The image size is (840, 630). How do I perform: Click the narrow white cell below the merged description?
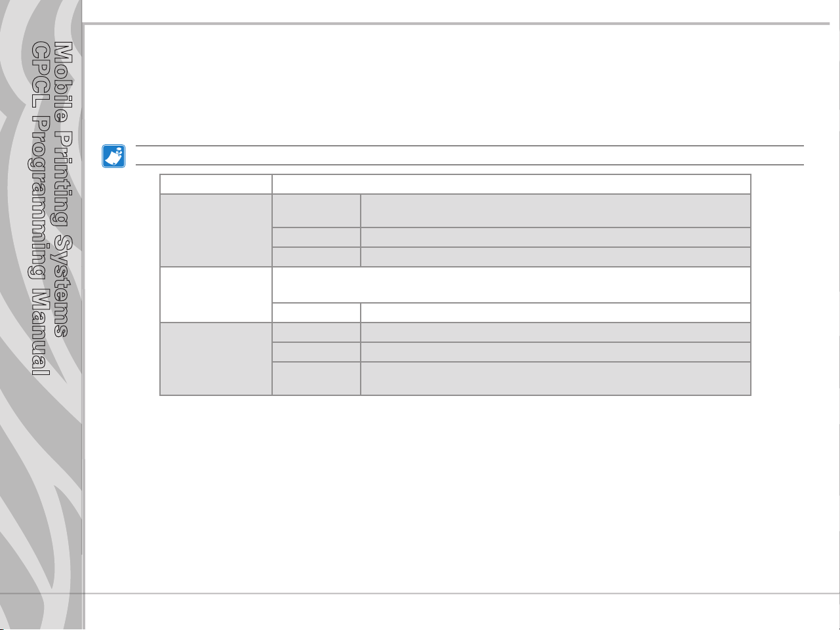(x=316, y=313)
